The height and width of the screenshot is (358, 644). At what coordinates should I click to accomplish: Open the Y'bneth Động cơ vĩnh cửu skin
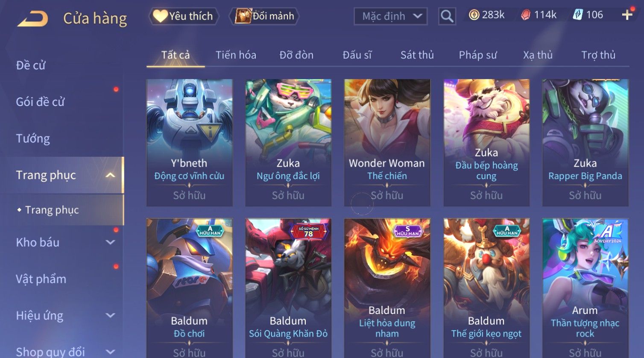189,143
